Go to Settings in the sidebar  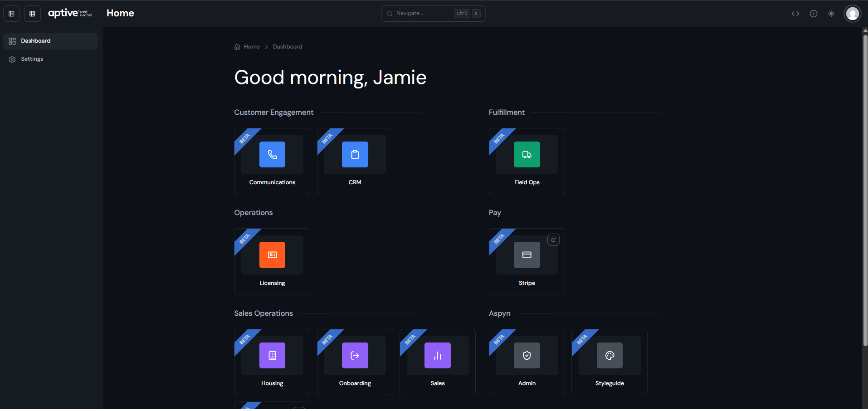32,59
